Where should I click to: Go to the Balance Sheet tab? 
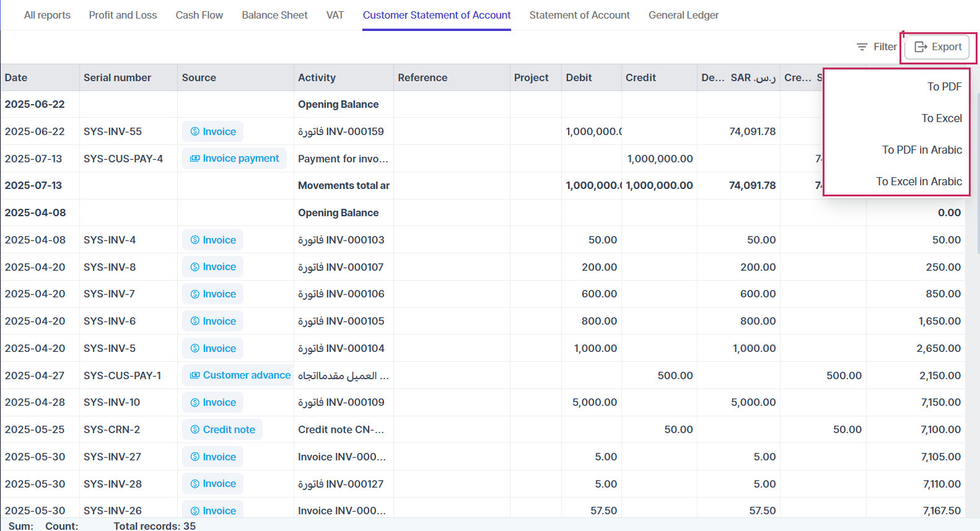(x=274, y=15)
